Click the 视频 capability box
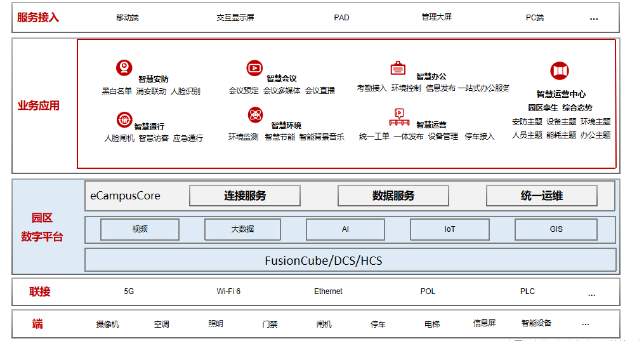This screenshot has width=644, height=341. (x=140, y=229)
